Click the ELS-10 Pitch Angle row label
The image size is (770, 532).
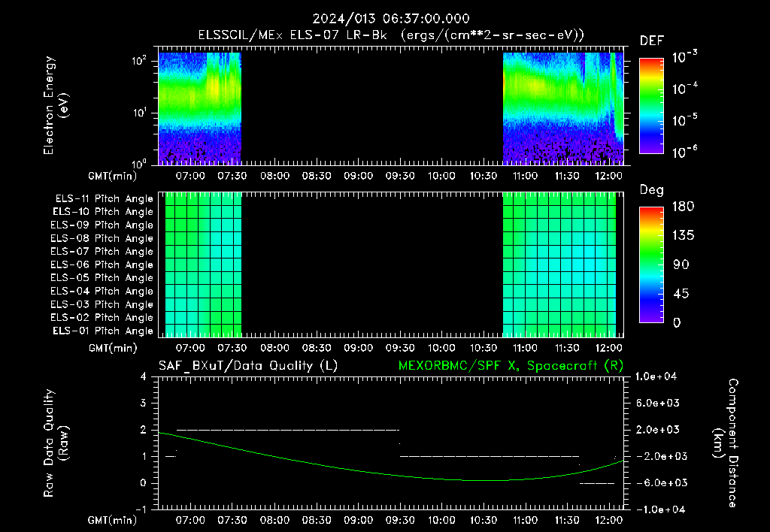(x=102, y=212)
